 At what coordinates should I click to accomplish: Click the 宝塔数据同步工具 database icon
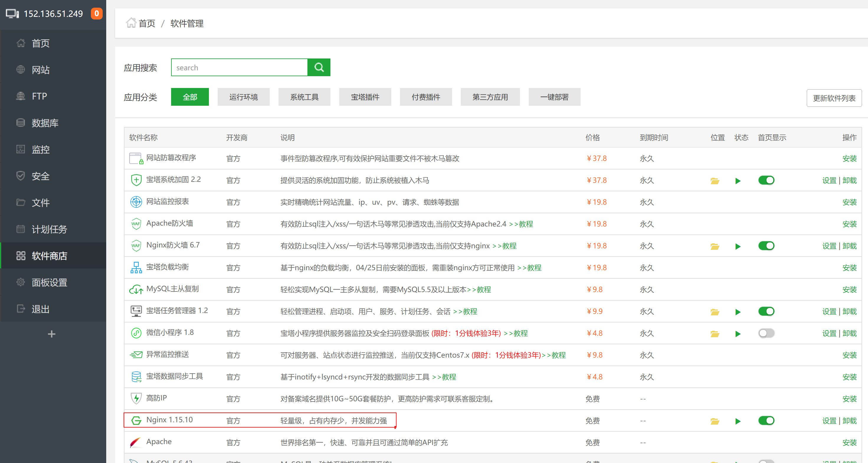[136, 376]
